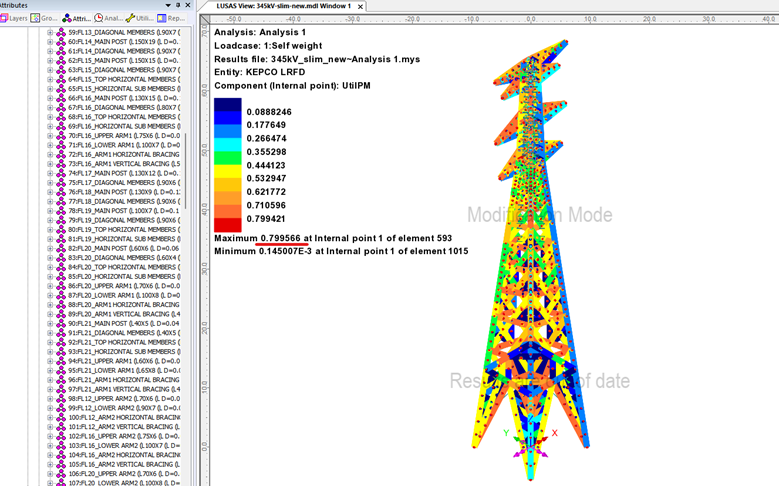Click the Attributes panel dropdown arrow
The height and width of the screenshot is (486, 779).
pyautogui.click(x=166, y=5)
